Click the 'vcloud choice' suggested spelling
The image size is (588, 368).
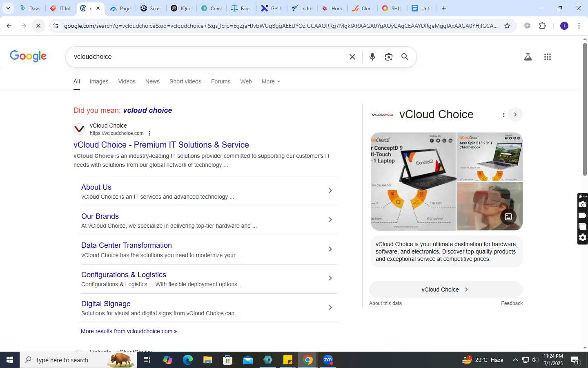point(147,110)
